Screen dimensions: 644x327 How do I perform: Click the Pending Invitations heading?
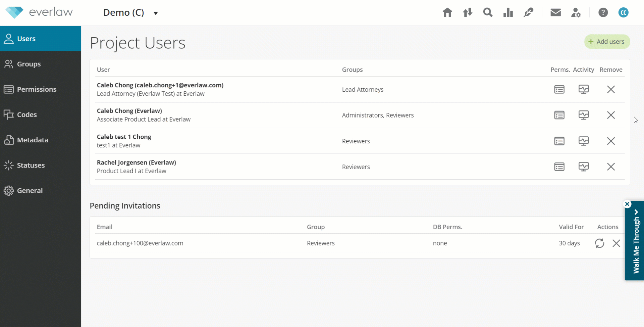pyautogui.click(x=125, y=206)
